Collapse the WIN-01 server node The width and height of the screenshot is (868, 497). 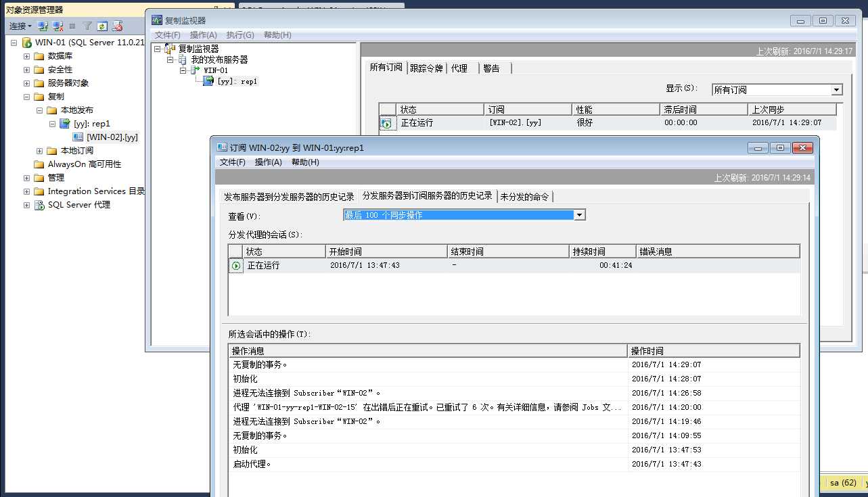14,43
